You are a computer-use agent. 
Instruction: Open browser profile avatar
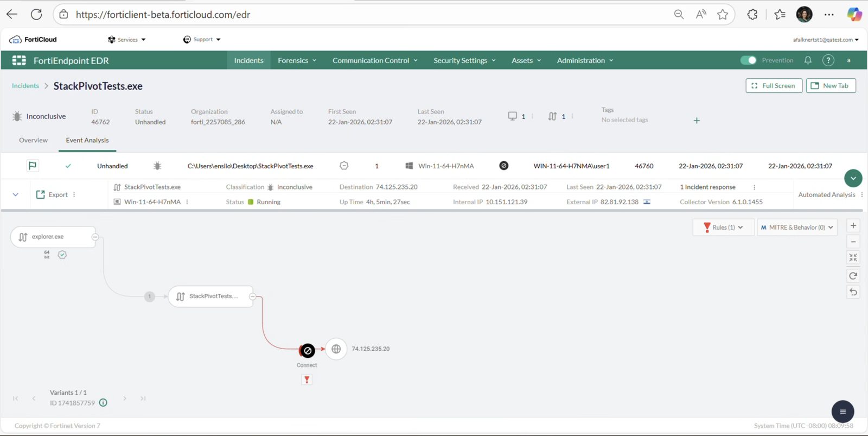pos(804,15)
